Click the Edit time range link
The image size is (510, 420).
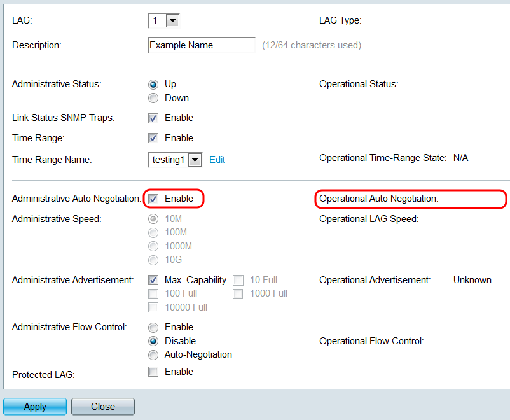point(217,160)
